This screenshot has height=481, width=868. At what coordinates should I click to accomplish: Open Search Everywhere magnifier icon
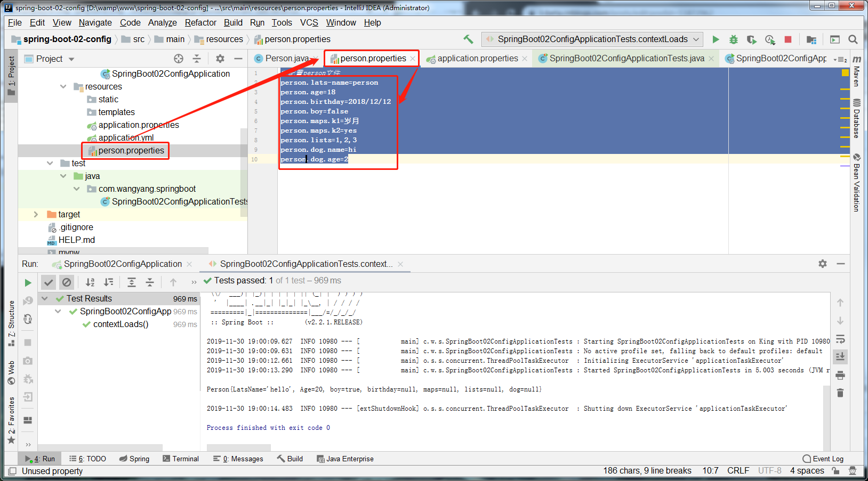pyautogui.click(x=853, y=39)
